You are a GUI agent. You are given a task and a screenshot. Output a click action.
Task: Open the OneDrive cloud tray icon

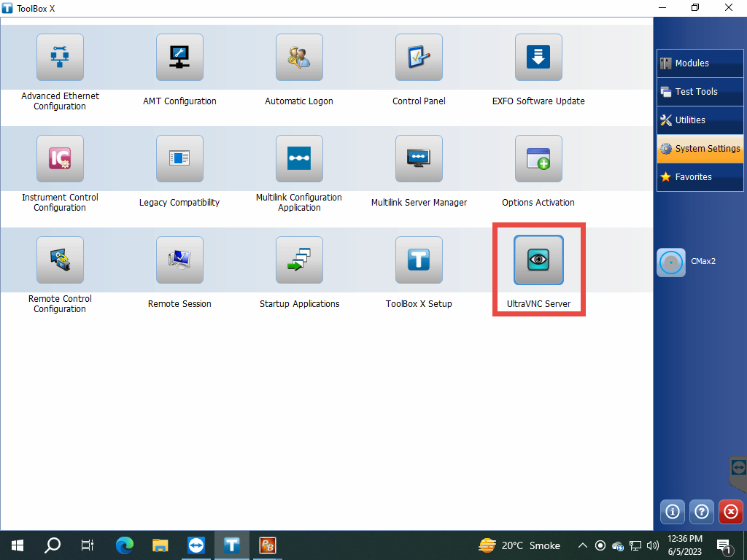(618, 545)
